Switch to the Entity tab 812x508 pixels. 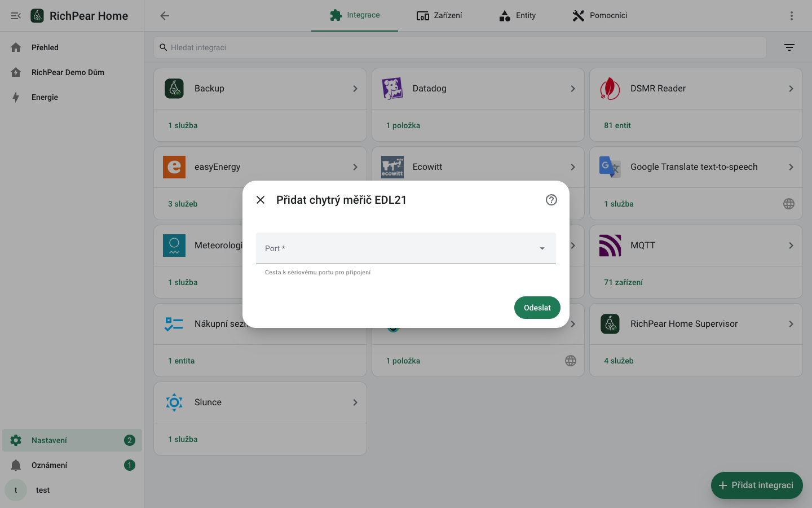coord(517,15)
